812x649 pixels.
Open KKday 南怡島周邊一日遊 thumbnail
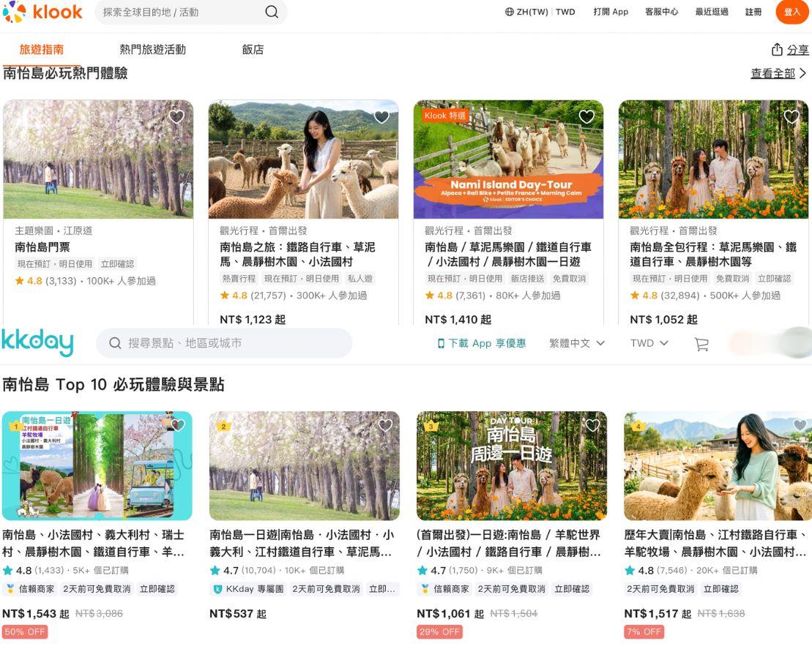(512, 466)
